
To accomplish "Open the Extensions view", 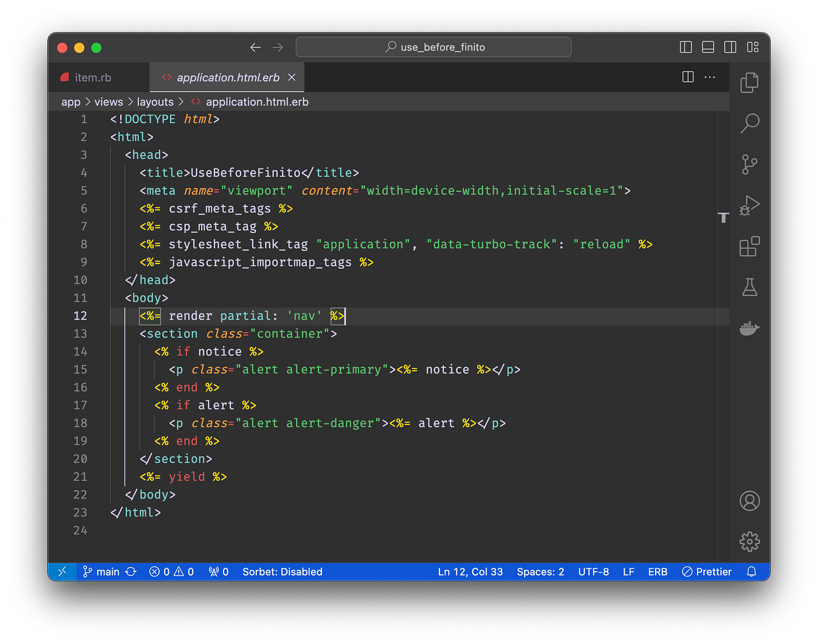I will pos(749,246).
